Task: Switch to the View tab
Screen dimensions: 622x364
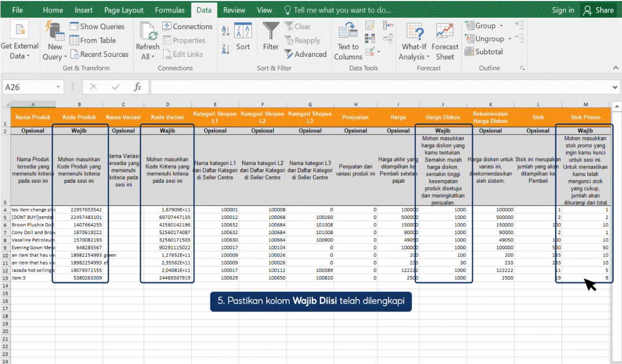Action: pyautogui.click(x=264, y=10)
